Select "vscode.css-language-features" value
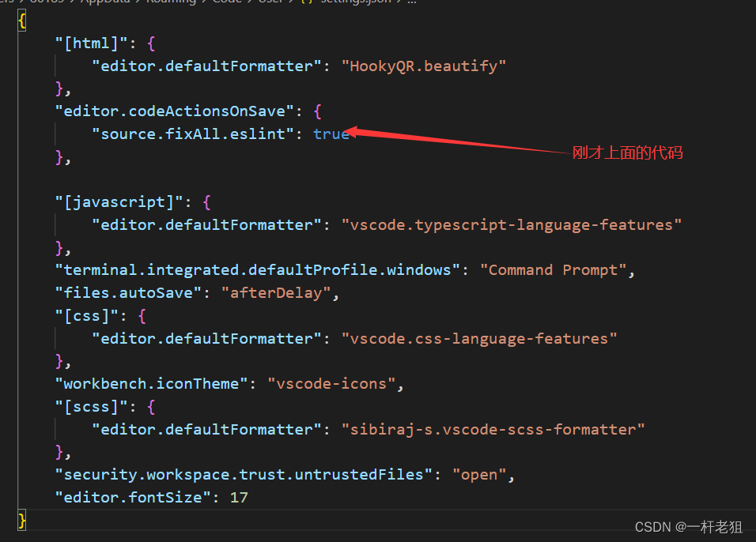Viewport: 756px width, 542px height. pos(479,339)
